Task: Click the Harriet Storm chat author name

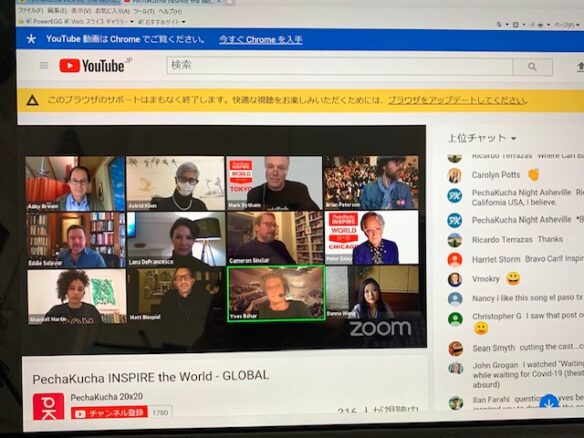Action: tap(496, 259)
